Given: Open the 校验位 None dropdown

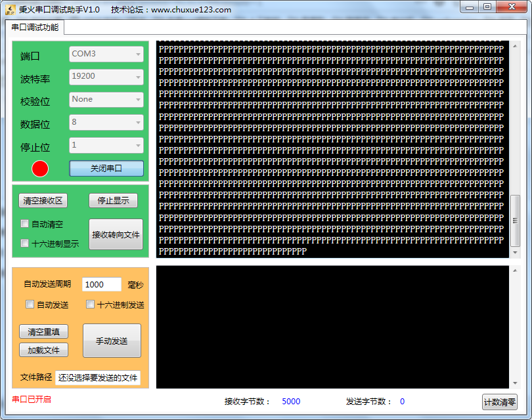Looking at the screenshot, I should [106, 100].
